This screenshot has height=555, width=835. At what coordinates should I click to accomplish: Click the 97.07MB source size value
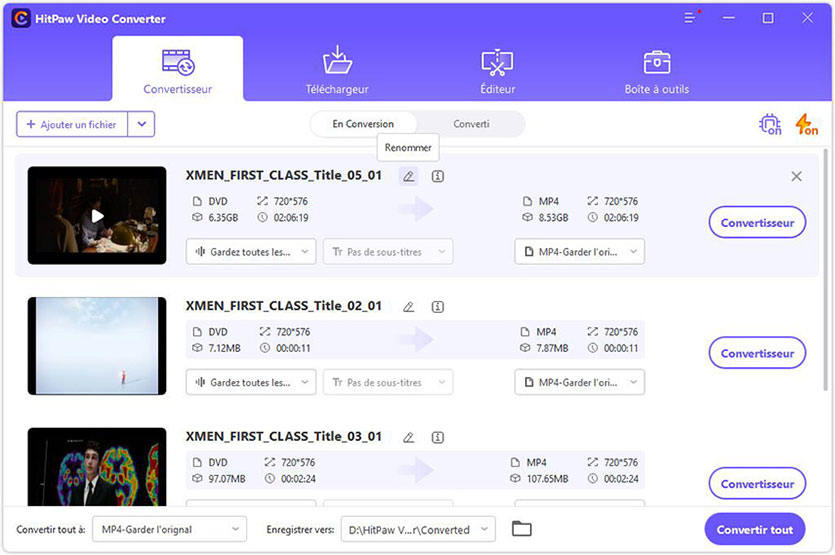coord(227,478)
